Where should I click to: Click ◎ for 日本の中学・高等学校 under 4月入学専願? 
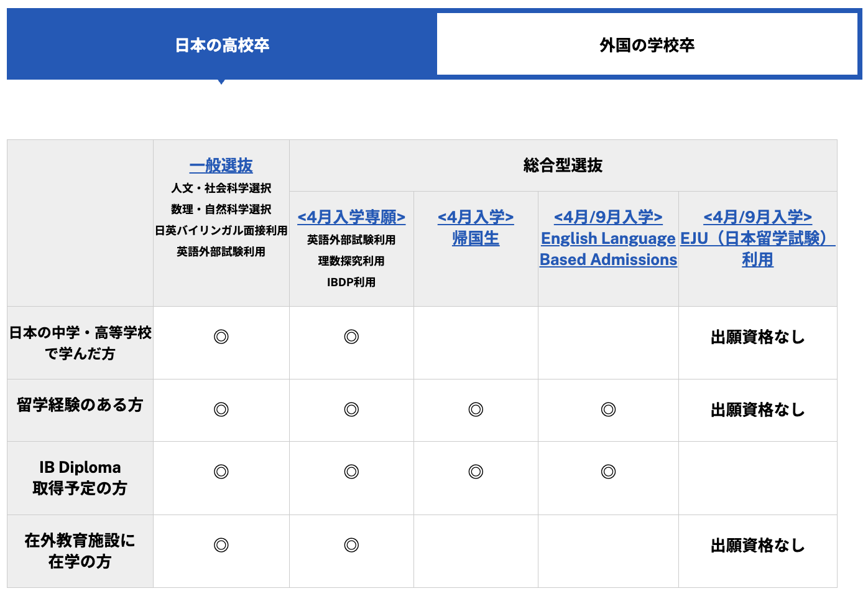[x=351, y=337]
